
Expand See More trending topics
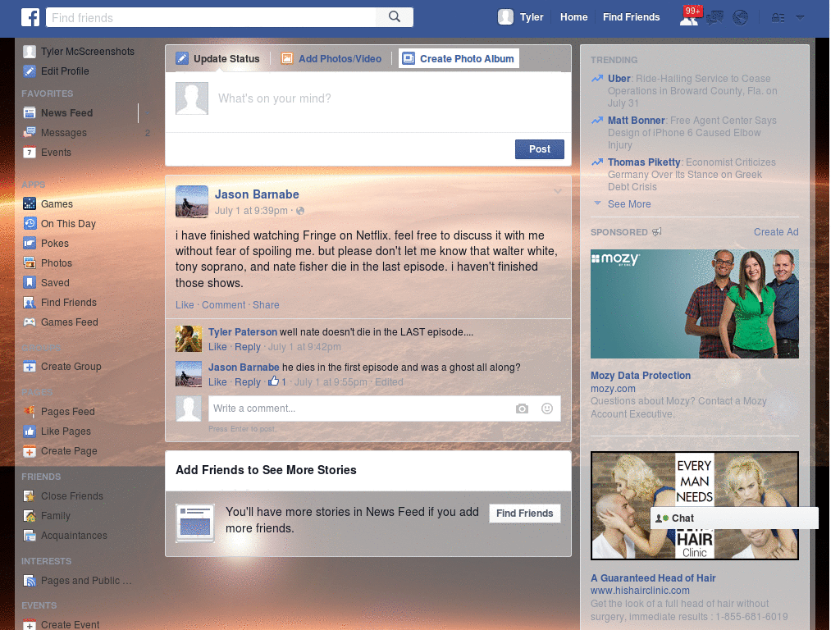coord(629,204)
